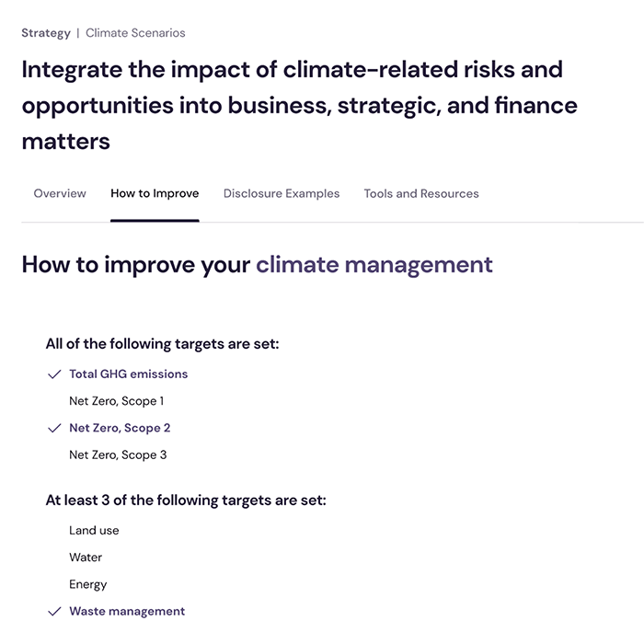Click the 'At least 3' targets heading
The height and width of the screenshot is (644, 644).
point(186,501)
